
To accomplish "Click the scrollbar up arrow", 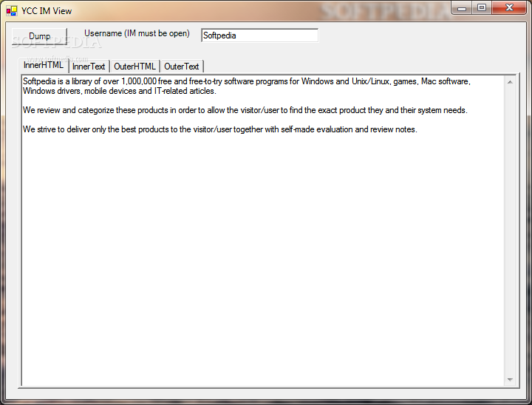I will 510,82.
